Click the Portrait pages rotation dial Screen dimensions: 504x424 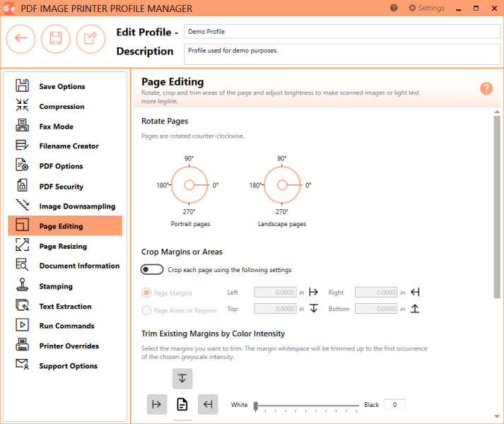pos(189,185)
